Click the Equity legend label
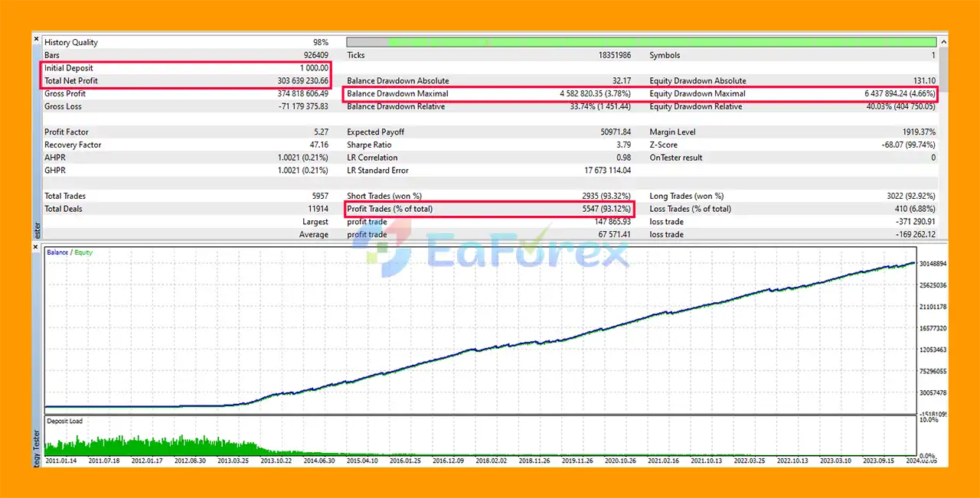 (82, 252)
